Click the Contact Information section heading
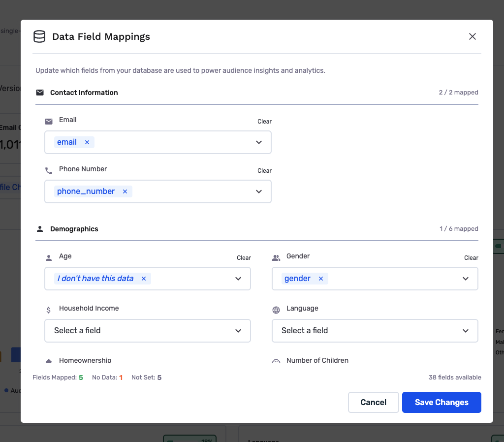This screenshot has height=442, width=504. [84, 93]
